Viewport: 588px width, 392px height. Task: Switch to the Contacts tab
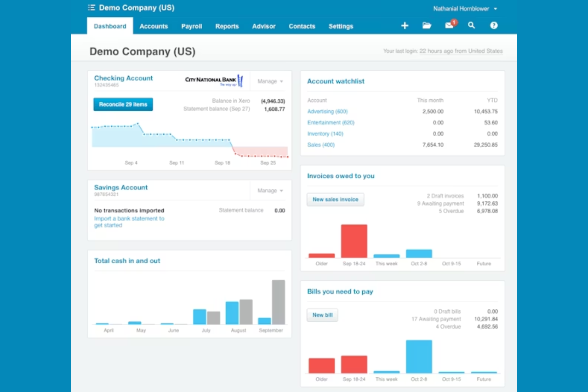[x=302, y=26]
